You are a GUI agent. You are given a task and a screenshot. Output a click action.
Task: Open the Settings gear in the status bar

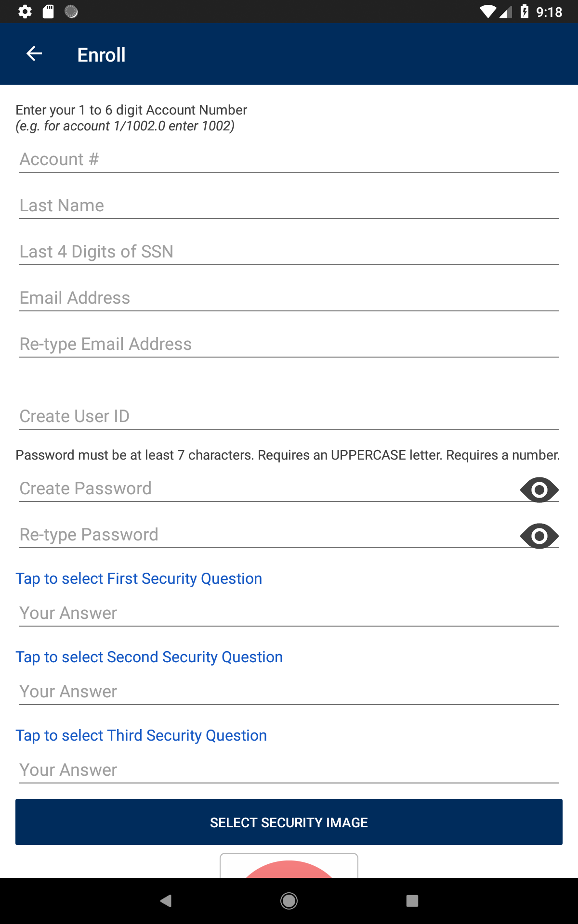pyautogui.click(x=25, y=11)
